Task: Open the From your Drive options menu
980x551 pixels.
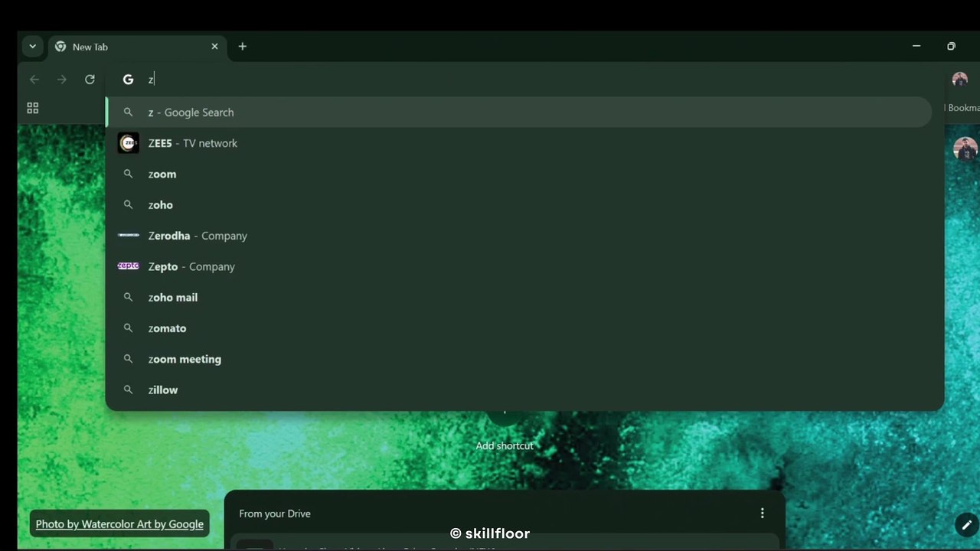Action: click(762, 514)
